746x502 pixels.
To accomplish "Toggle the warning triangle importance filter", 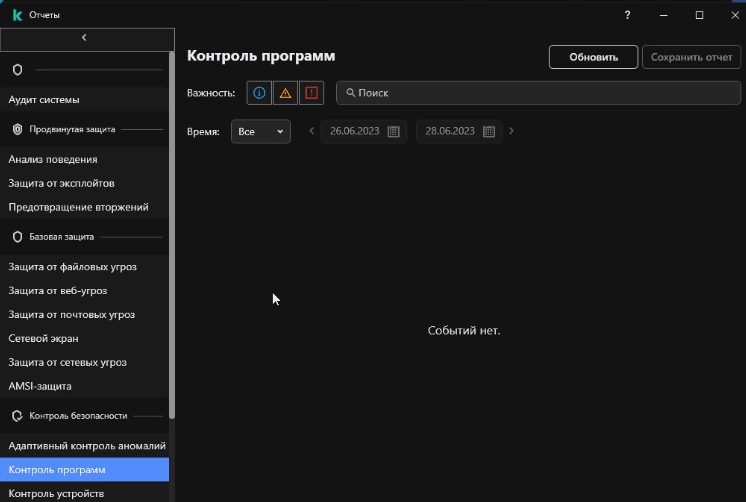I will coord(285,93).
